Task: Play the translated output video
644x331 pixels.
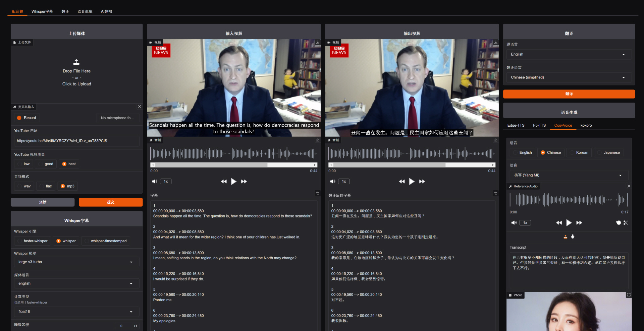Action: click(412, 181)
